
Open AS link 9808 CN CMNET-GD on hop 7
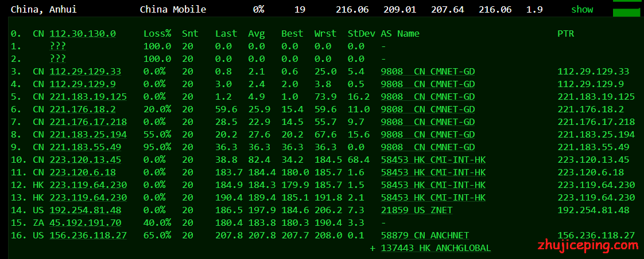point(428,122)
